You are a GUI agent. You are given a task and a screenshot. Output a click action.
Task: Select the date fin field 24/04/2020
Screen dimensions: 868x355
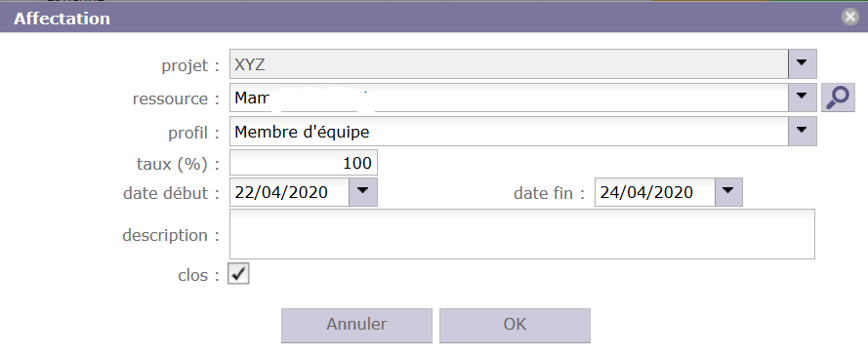[655, 192]
